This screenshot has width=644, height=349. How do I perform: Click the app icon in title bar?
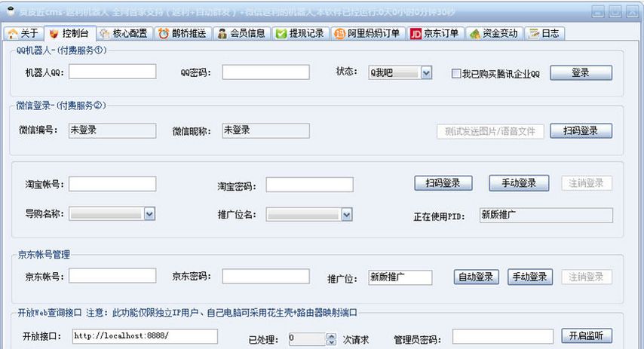pos(11,11)
